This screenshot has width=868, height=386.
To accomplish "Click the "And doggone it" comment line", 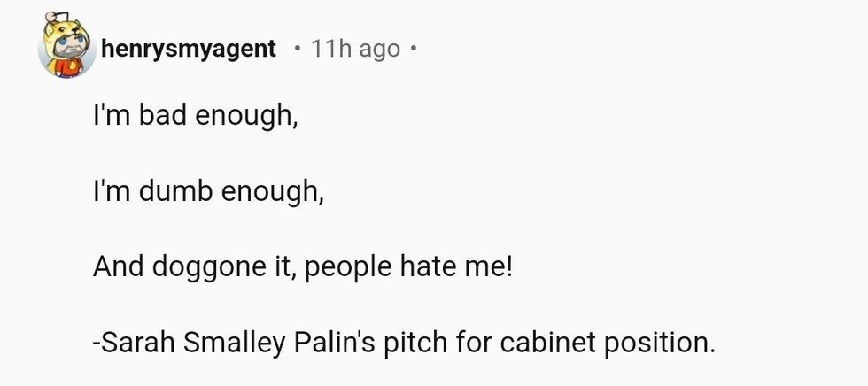I will 302,266.
